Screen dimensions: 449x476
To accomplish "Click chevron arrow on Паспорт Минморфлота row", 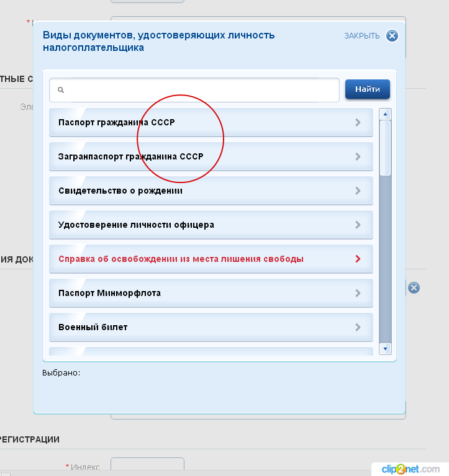I will click(x=358, y=294).
